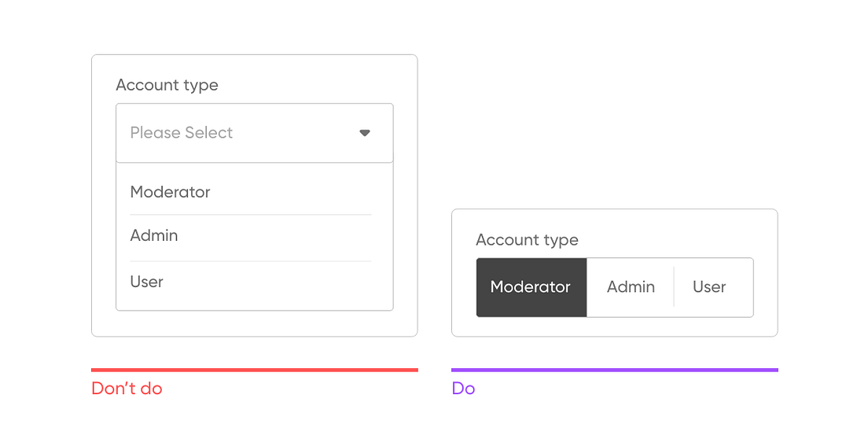Click the separator line below Moderator option

(x=250, y=214)
